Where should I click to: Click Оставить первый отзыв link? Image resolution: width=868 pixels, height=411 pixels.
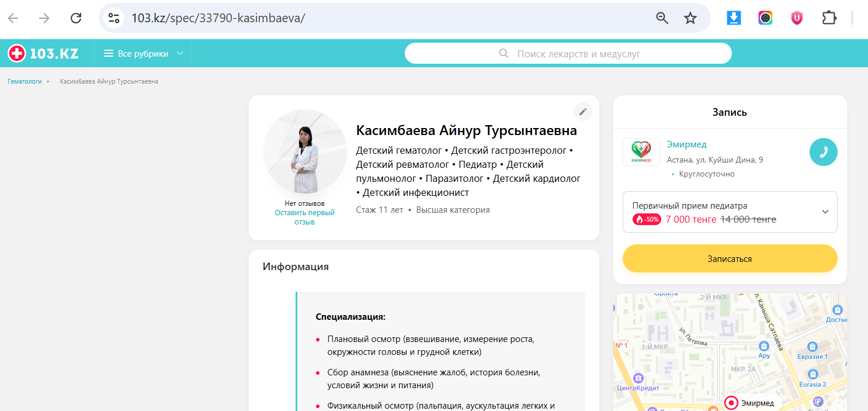[304, 217]
